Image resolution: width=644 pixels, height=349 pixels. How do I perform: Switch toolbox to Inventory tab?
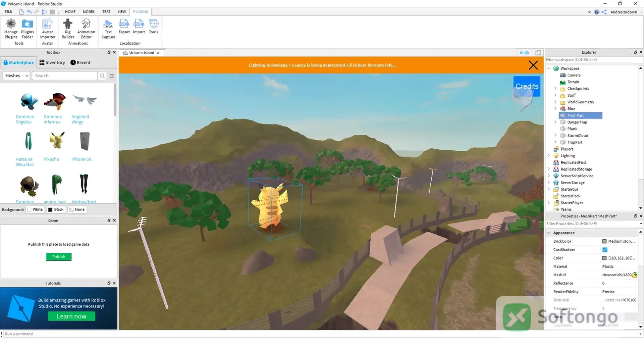[x=52, y=63]
